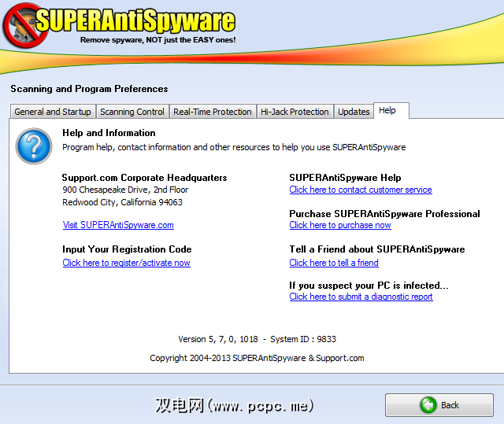Click here to purchase now link

(x=340, y=225)
